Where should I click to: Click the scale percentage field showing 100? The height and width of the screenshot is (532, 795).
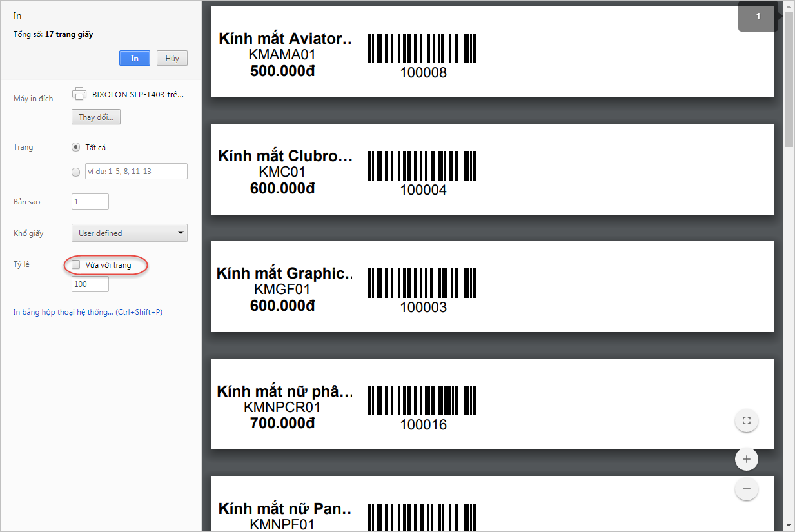click(x=90, y=284)
